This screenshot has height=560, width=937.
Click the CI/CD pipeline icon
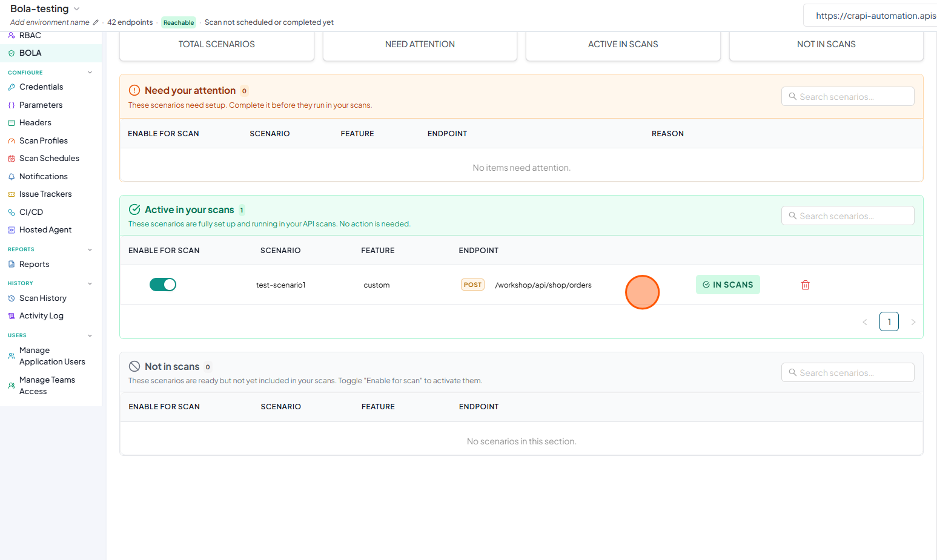12,212
